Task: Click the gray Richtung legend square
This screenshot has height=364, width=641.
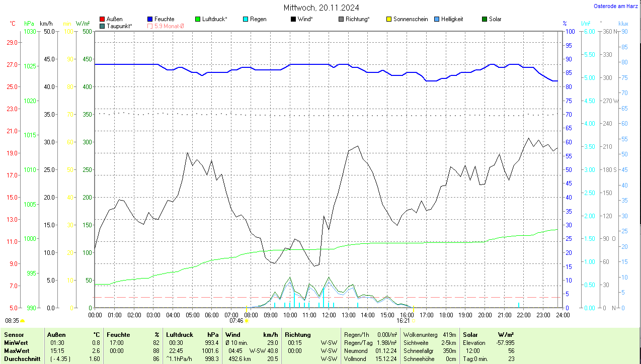Action: 341,19
